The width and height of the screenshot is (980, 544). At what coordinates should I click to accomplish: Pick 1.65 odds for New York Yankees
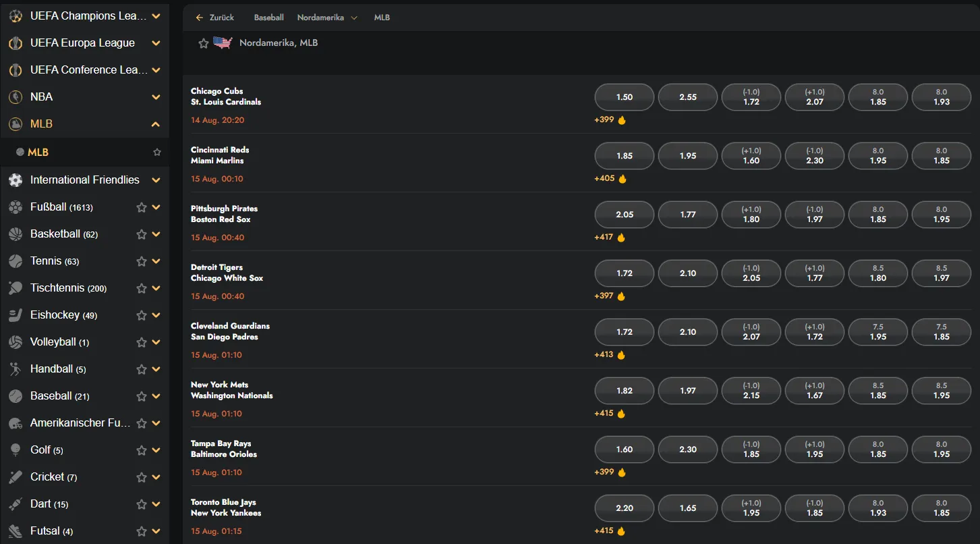click(x=688, y=508)
